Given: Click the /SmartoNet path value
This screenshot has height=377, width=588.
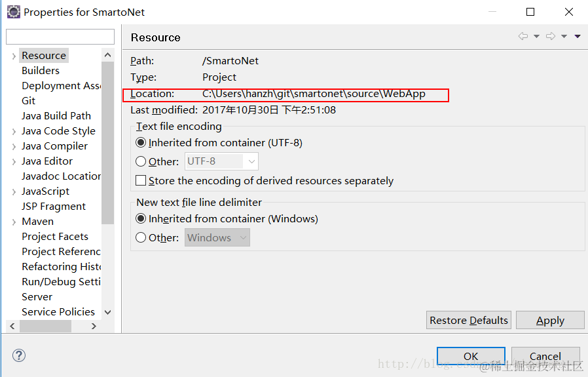Looking at the screenshot, I should click(x=230, y=61).
